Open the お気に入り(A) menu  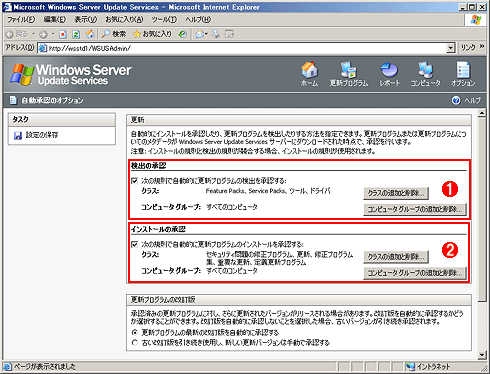click(x=124, y=20)
